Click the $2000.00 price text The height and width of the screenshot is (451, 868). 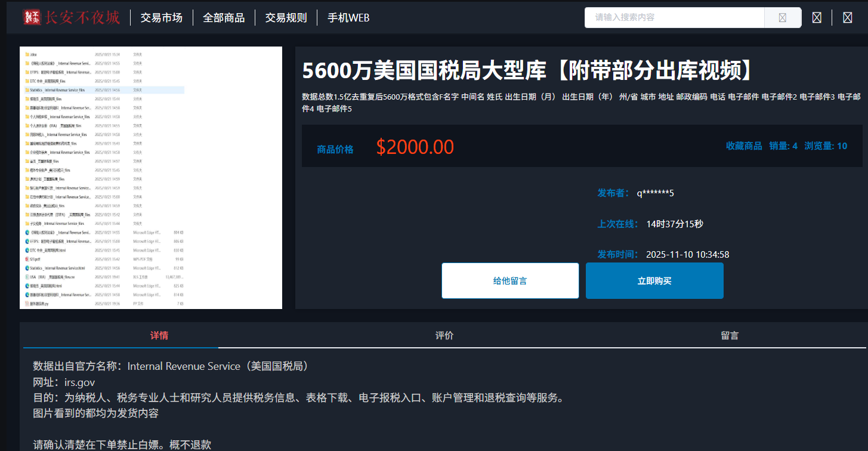pos(415,147)
